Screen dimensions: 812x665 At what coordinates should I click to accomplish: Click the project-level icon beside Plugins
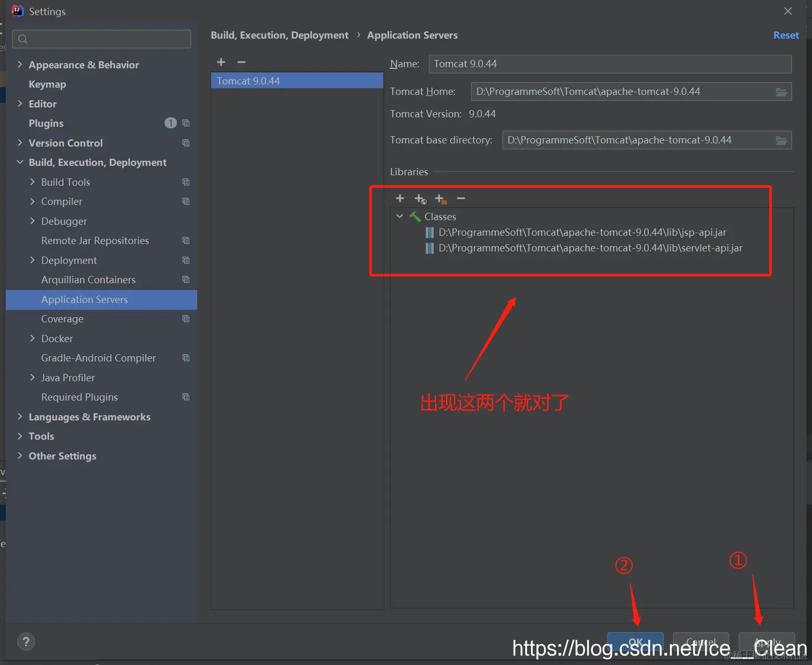[x=186, y=123]
